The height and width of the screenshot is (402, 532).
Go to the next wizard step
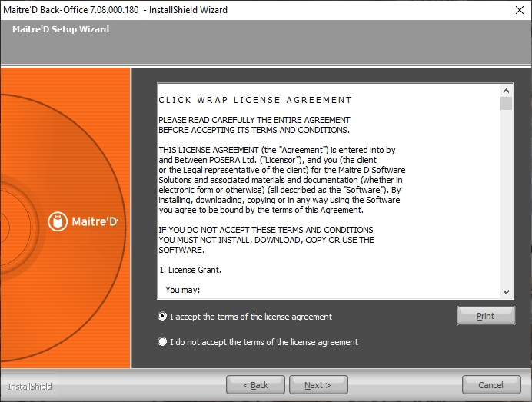318,385
